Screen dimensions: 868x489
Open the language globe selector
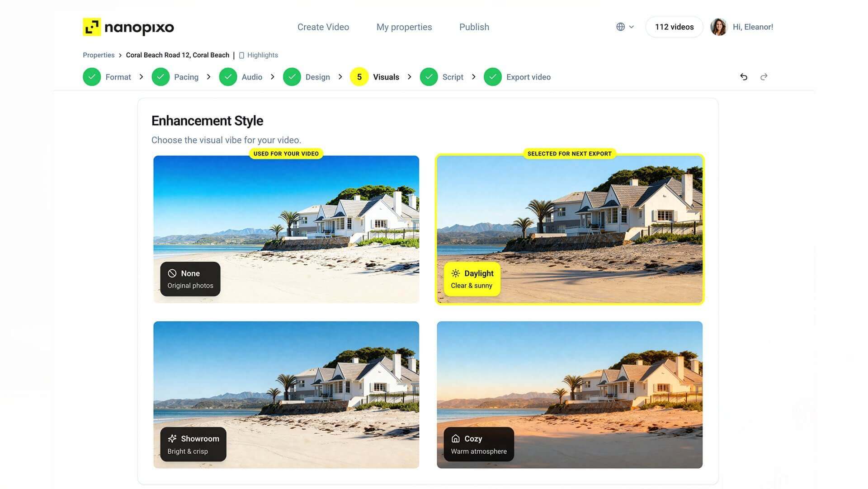[625, 27]
